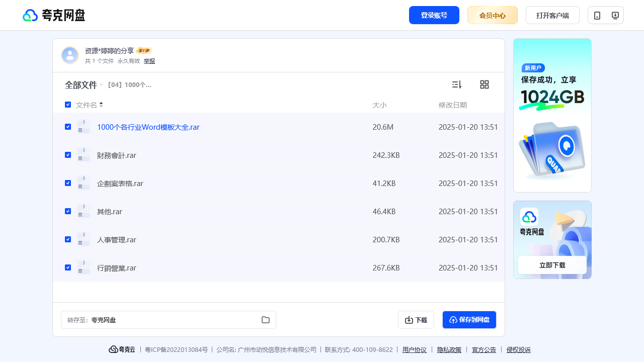Click 打开客户端 button
Screen dimensions: 644x362
pos(552,15)
